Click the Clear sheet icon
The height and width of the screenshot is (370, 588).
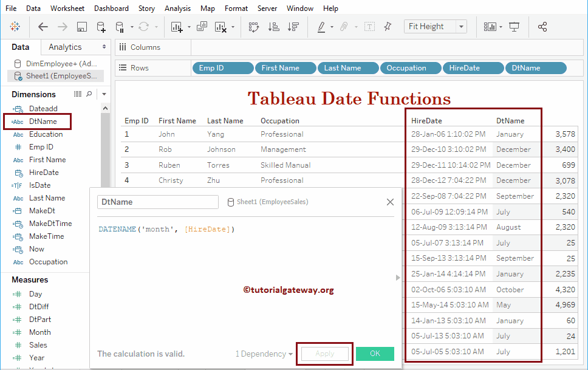coord(220,27)
